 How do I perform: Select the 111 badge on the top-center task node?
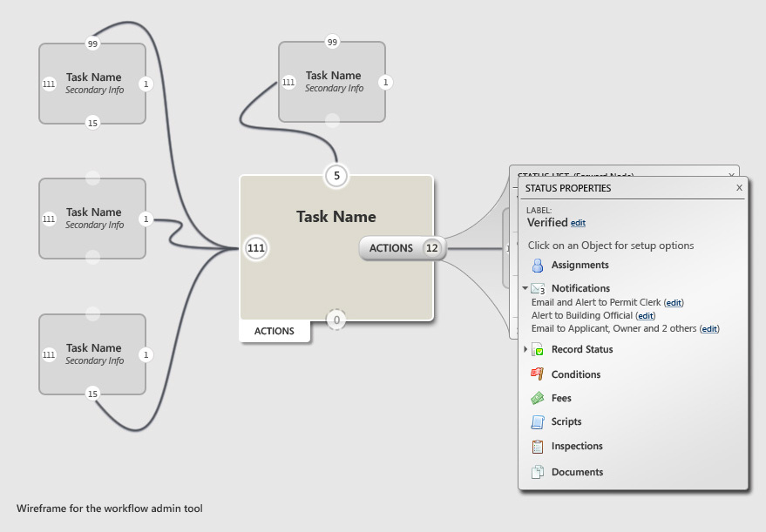pos(288,83)
